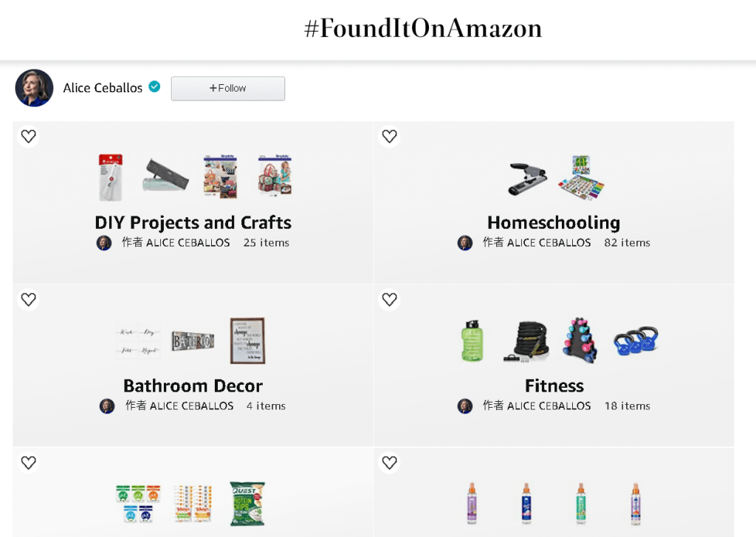Open the Bathroom Decor list
Image resolution: width=756 pixels, height=537 pixels.
point(193,386)
